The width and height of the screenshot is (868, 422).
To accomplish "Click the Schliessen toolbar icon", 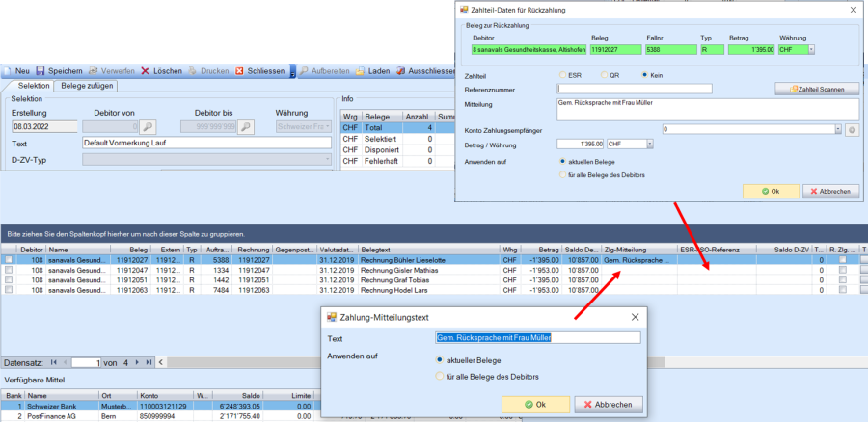I will click(x=240, y=71).
